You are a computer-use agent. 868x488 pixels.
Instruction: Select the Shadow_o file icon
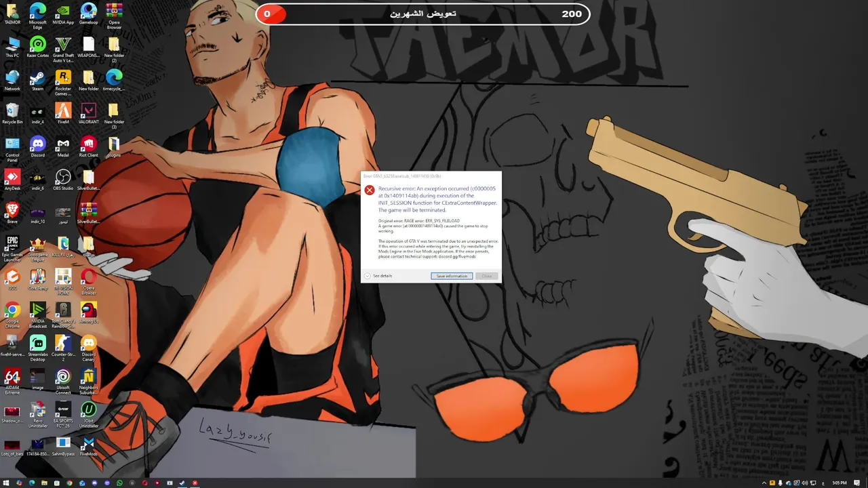click(12, 414)
